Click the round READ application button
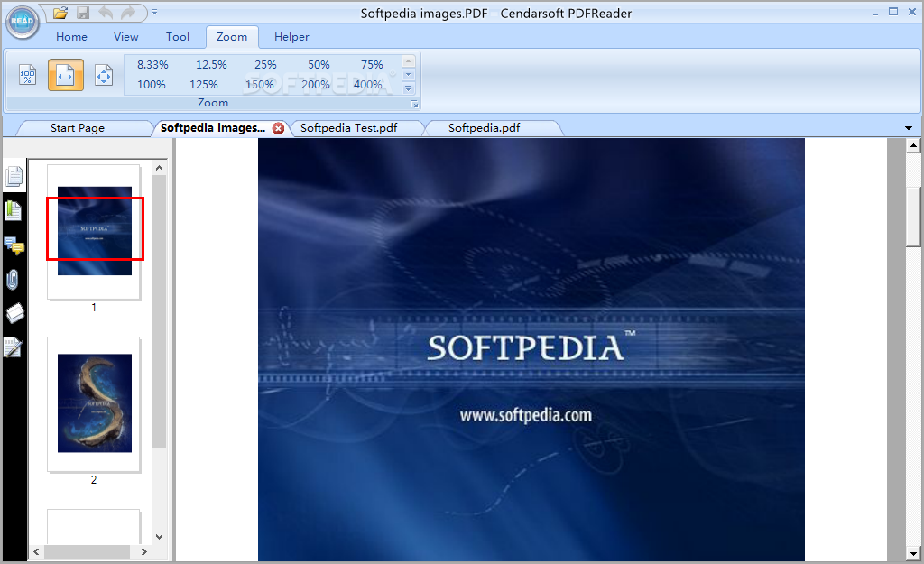 point(23,22)
